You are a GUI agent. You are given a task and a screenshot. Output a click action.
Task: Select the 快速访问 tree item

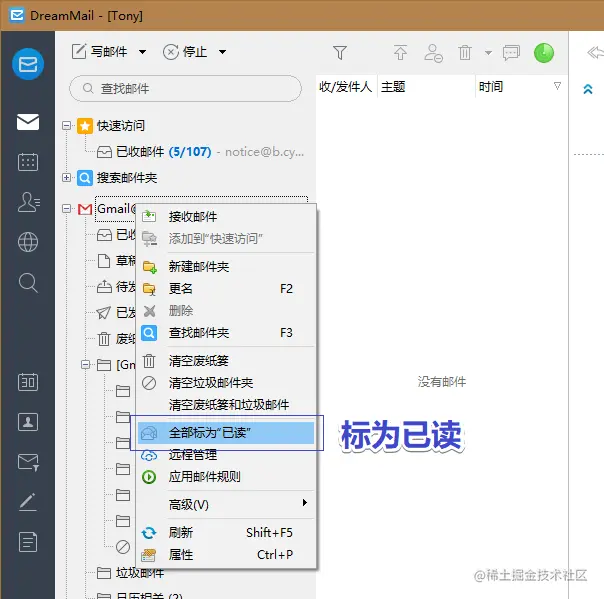121,126
